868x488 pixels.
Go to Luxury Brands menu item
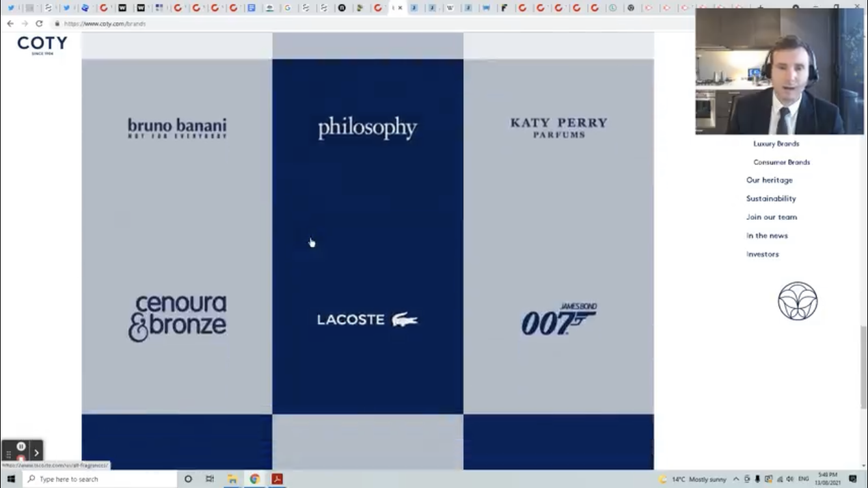pos(776,144)
